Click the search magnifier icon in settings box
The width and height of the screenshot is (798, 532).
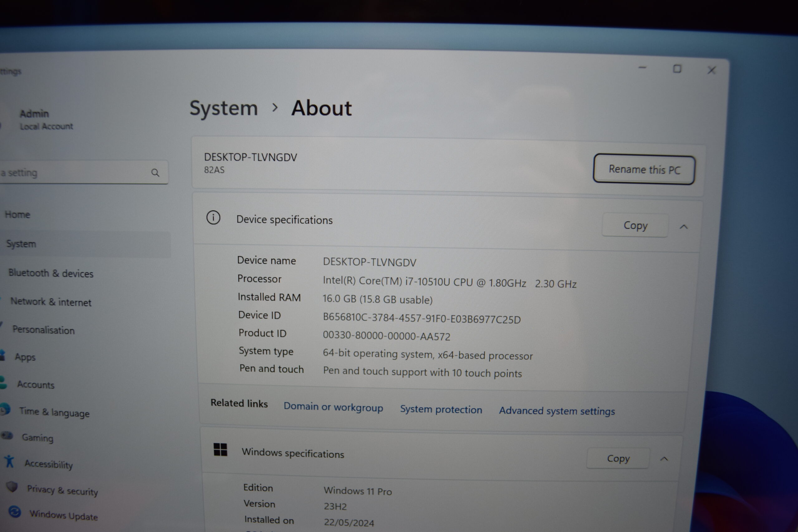(155, 173)
